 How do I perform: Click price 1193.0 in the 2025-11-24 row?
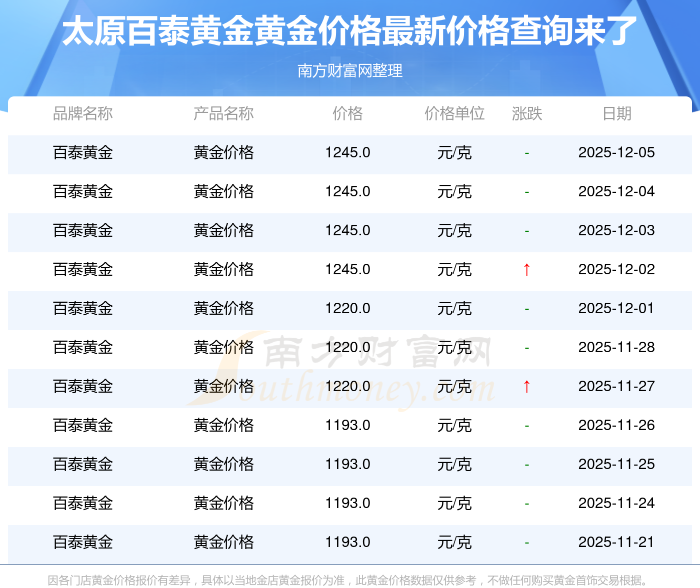point(347,504)
